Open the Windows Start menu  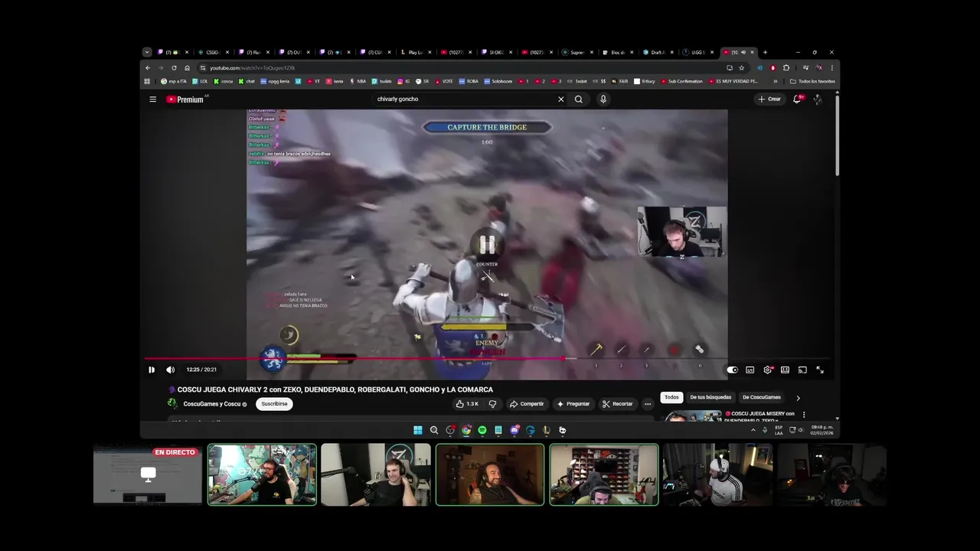click(417, 430)
